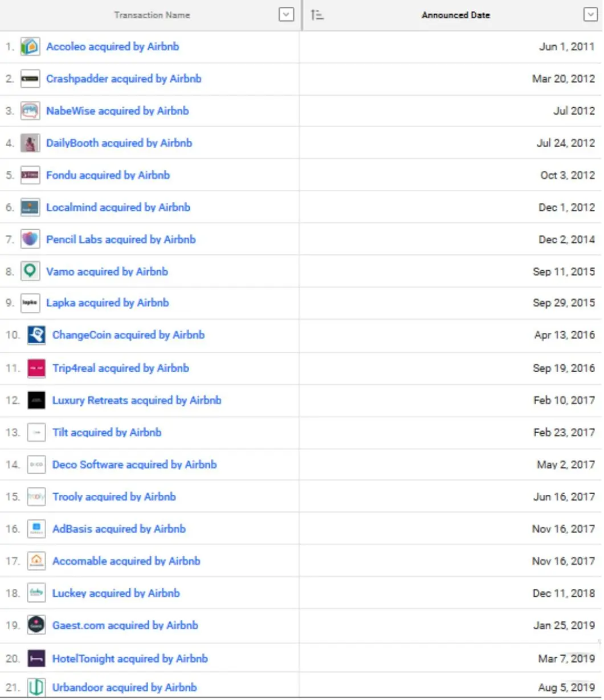Click the Gaest.com round dark logo
The width and height of the screenshot is (604, 700).
[x=36, y=625]
